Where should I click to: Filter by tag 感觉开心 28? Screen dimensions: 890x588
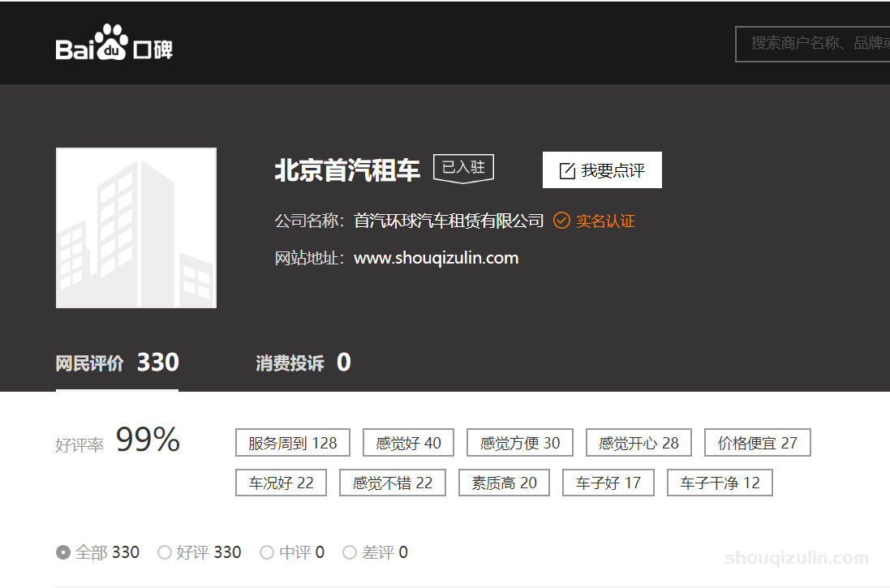[638, 443]
